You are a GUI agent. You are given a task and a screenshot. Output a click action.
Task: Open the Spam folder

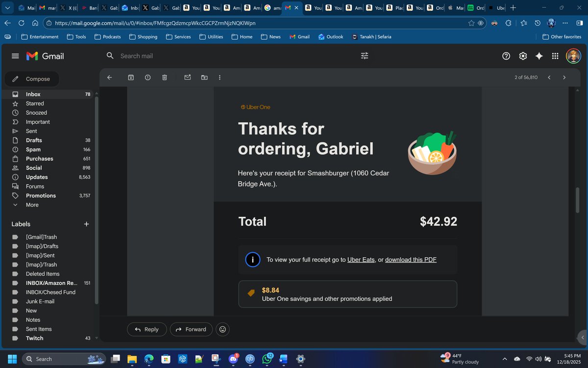click(47, 149)
